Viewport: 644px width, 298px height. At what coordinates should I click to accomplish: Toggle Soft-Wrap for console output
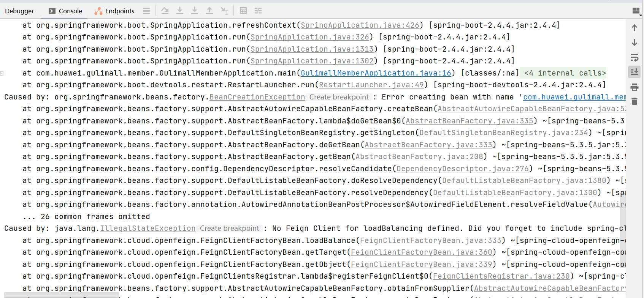tap(634, 58)
